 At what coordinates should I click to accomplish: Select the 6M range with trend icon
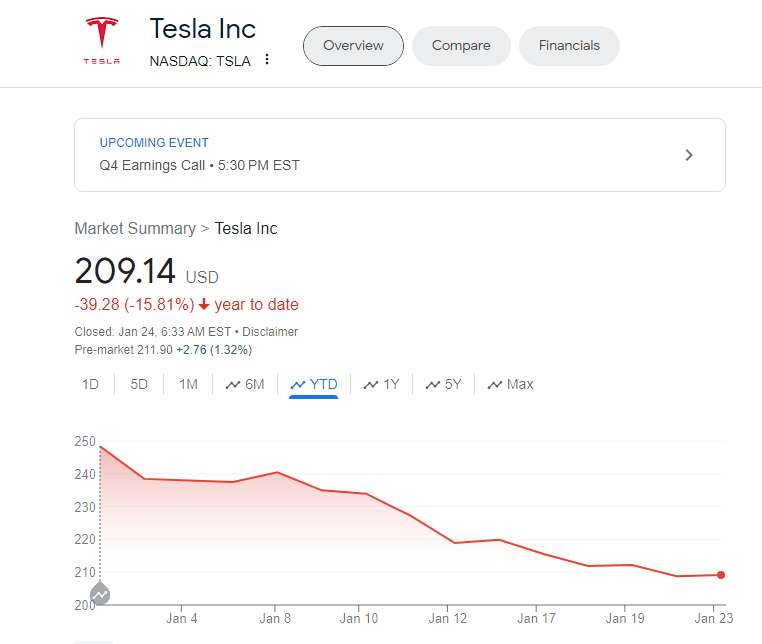point(245,384)
